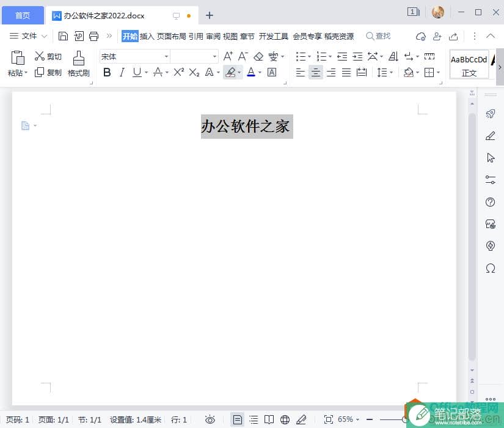This screenshot has width=504, height=428.
Task: Collapse the ribbon with up chevron
Action: click(x=491, y=36)
